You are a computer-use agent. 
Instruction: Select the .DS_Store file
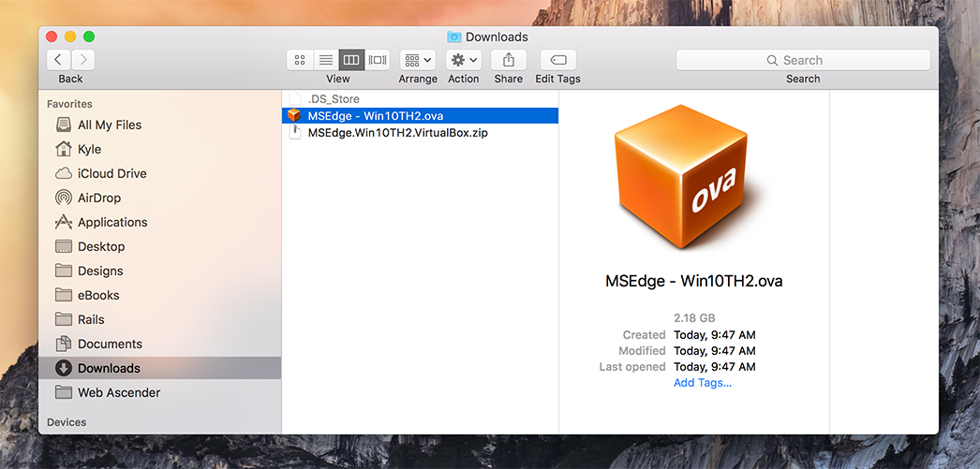pos(420,99)
